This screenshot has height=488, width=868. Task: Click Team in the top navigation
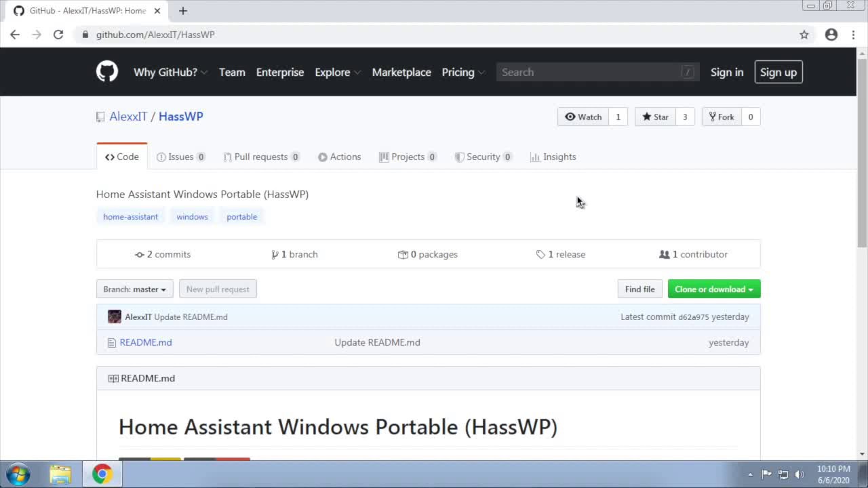click(232, 72)
